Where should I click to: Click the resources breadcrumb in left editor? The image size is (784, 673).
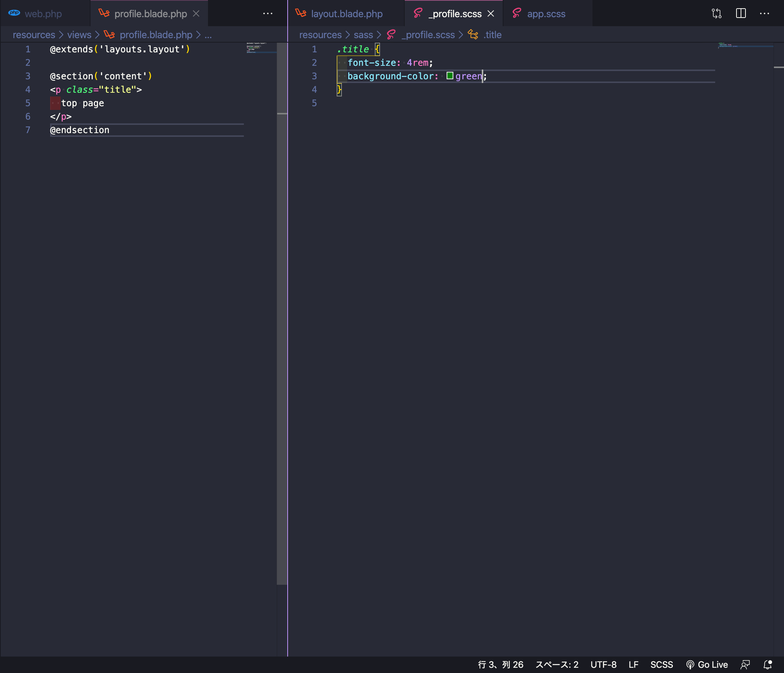pos(34,35)
